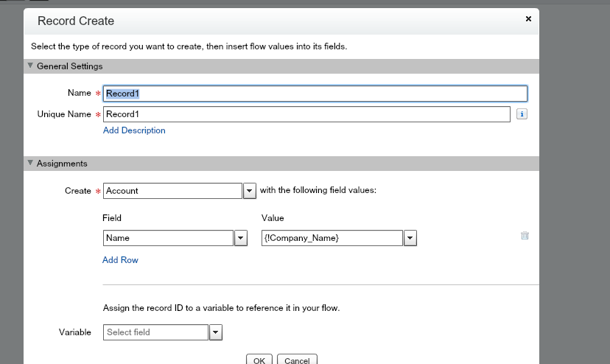Click the Variable Select field input
The height and width of the screenshot is (364, 610).
pos(155,332)
